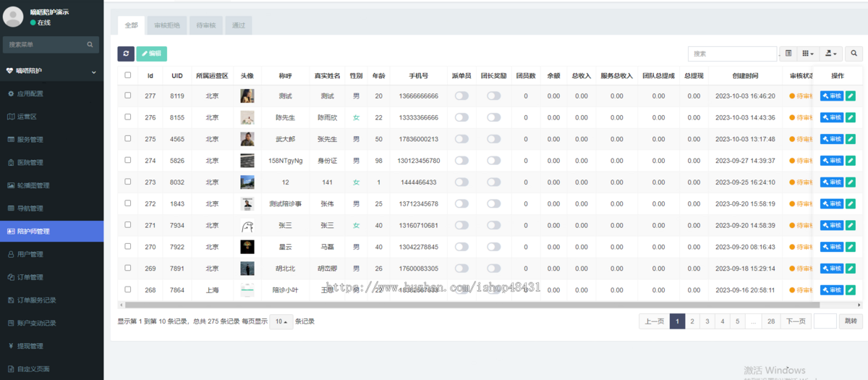Click avatar thumbnail of row 275

247,139
